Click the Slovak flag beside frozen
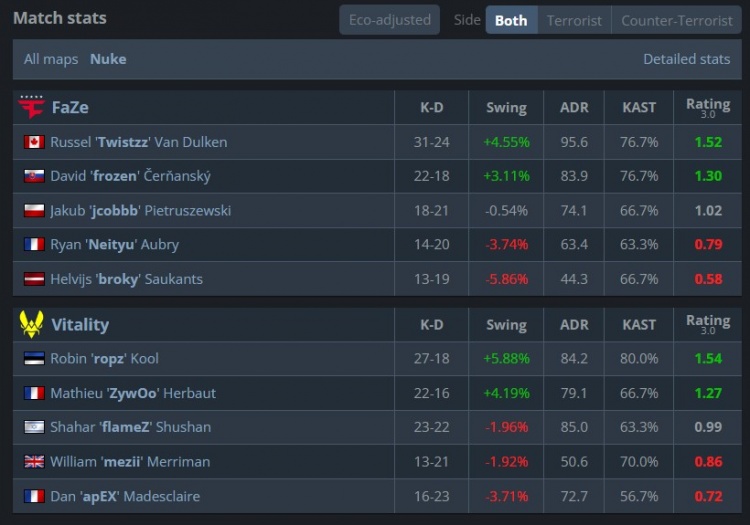750x525 pixels. point(34,176)
